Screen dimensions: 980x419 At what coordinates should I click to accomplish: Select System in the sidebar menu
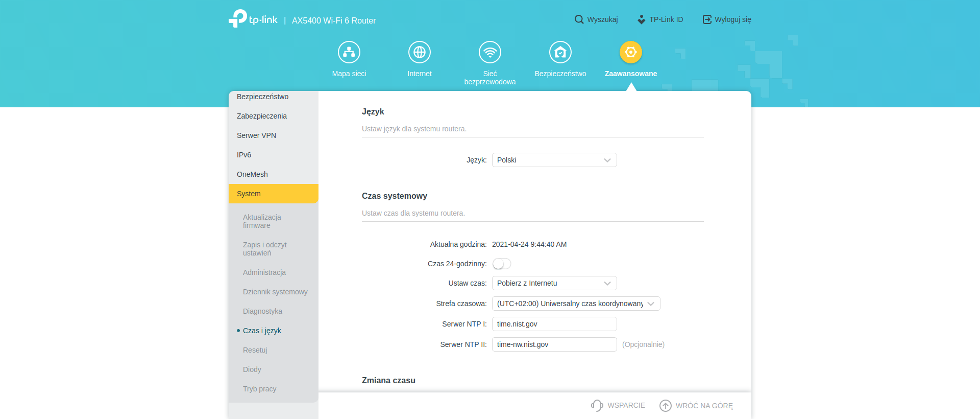click(x=273, y=194)
